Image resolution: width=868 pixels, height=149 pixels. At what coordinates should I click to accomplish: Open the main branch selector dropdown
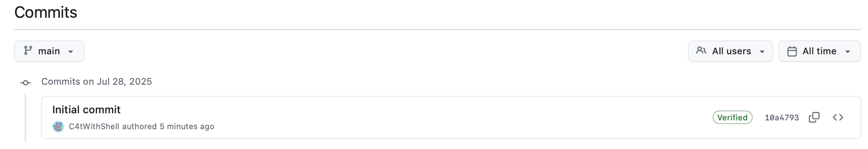click(x=49, y=51)
